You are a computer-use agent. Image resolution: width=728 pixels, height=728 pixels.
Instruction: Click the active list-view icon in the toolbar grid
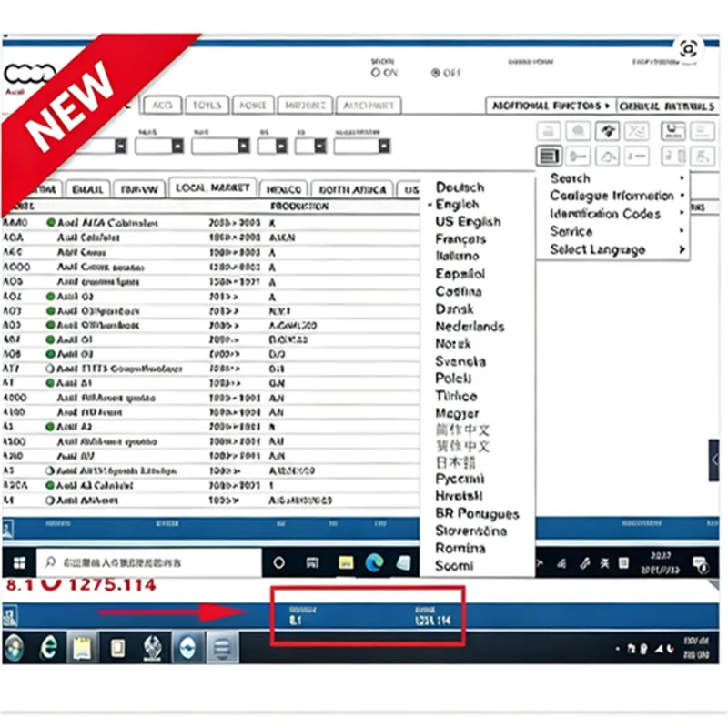click(550, 157)
